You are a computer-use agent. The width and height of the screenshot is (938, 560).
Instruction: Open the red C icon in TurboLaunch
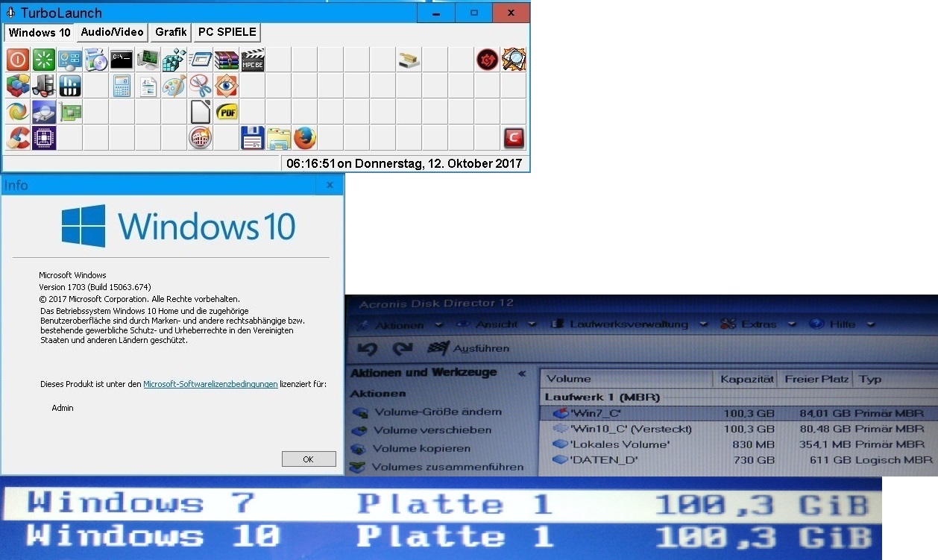(x=513, y=138)
